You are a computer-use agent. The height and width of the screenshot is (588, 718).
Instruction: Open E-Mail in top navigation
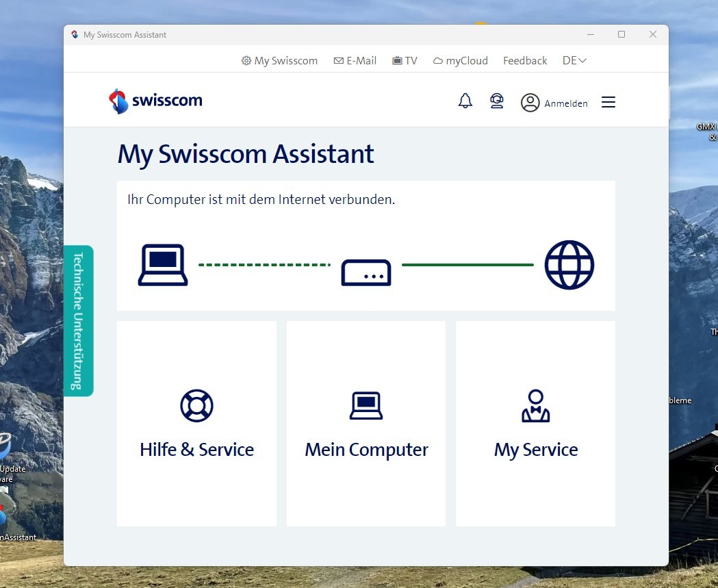355,60
